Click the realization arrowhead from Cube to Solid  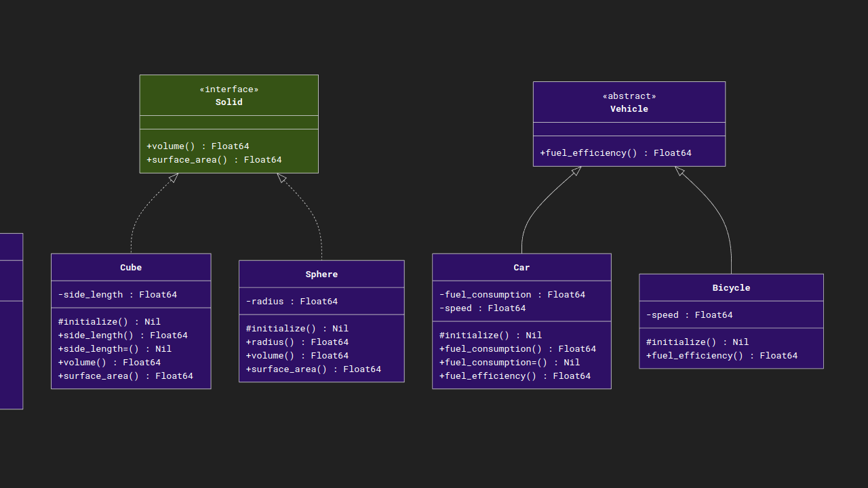(x=174, y=178)
